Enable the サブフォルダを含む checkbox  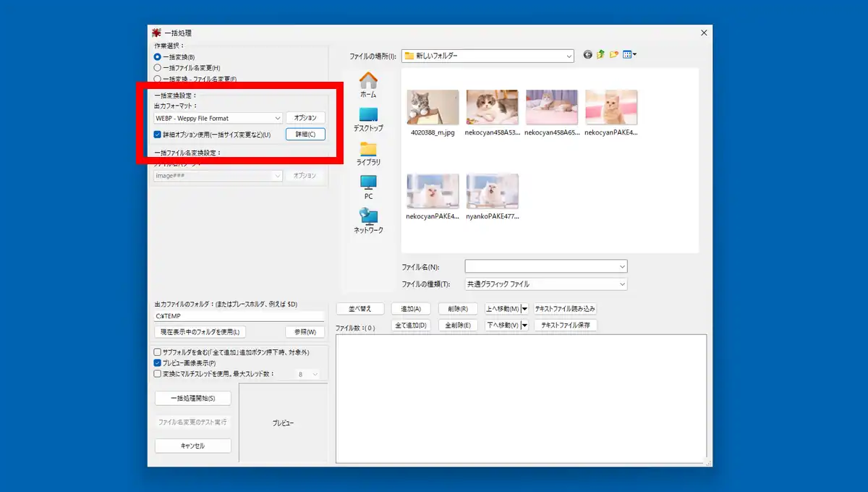[158, 352]
